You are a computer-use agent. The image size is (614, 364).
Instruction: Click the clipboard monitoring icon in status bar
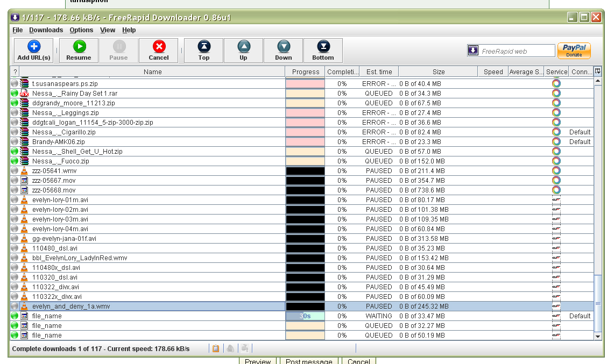pos(216,348)
